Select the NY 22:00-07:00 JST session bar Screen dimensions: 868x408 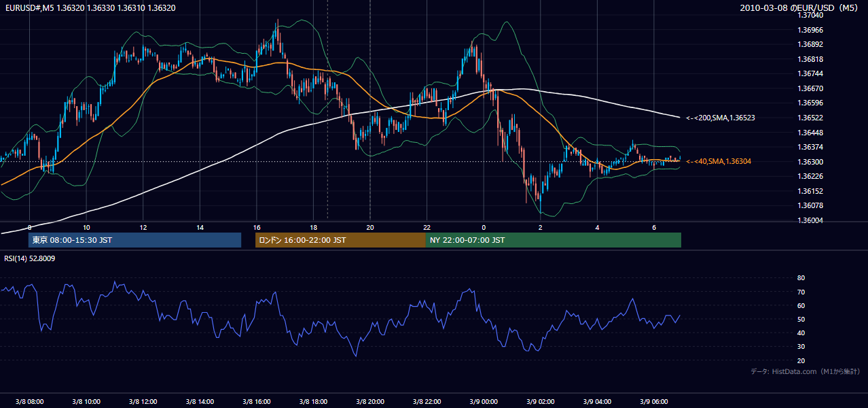click(x=553, y=240)
